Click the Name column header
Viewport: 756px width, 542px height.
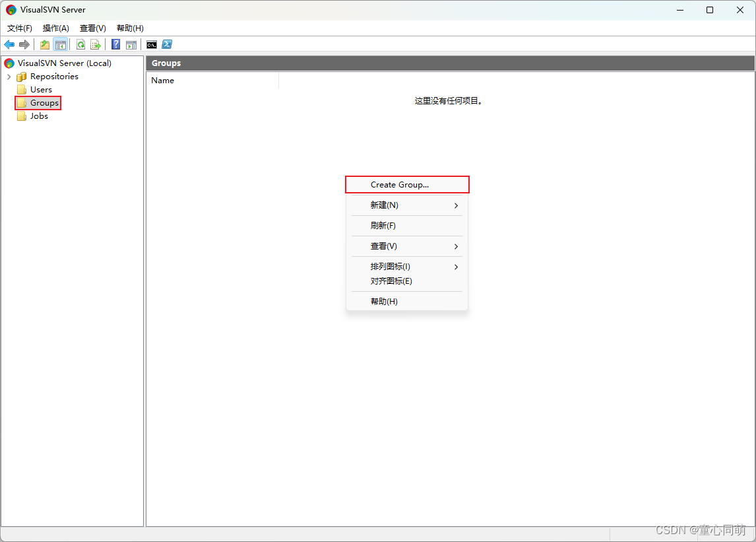tap(212, 81)
